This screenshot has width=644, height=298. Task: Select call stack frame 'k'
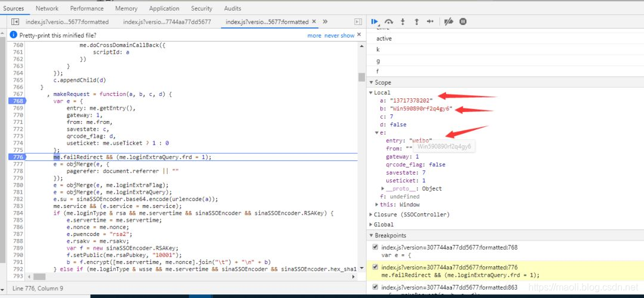pyautogui.click(x=378, y=49)
